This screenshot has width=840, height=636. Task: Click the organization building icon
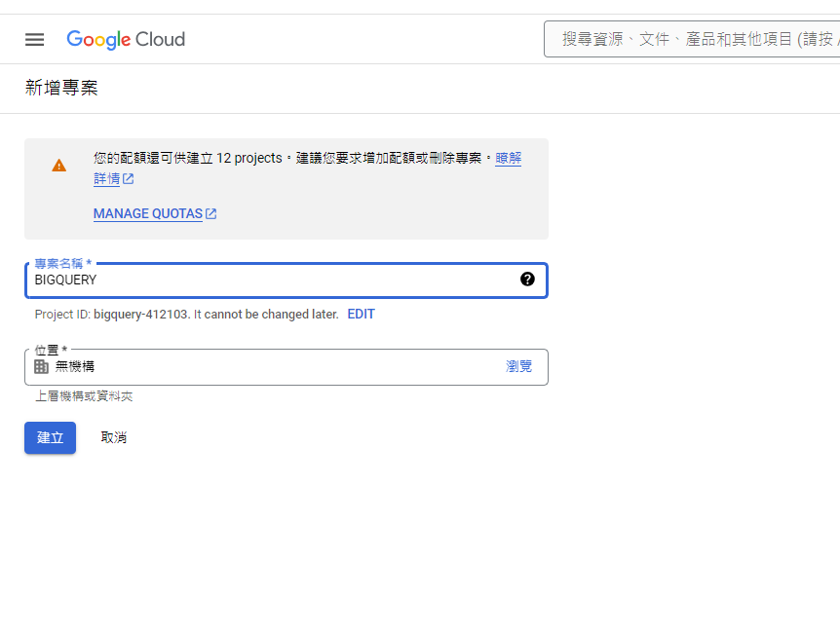(41, 367)
